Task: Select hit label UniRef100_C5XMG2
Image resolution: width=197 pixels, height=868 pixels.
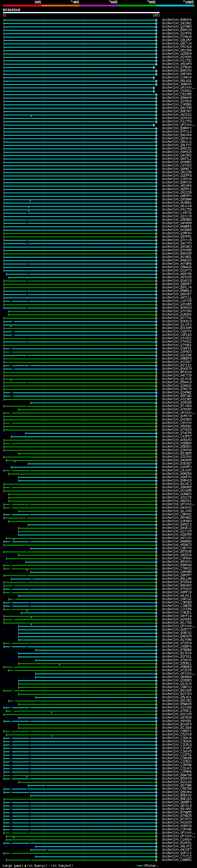Action: [176, 91]
